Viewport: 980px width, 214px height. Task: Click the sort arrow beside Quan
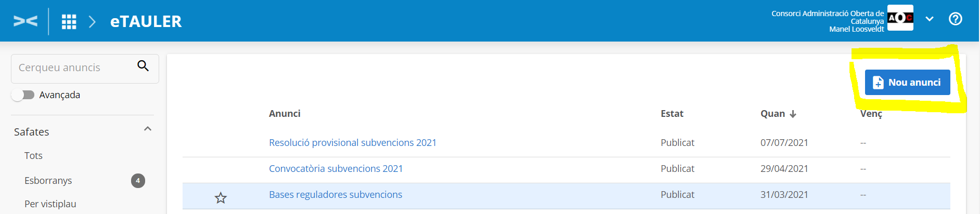coord(793,114)
